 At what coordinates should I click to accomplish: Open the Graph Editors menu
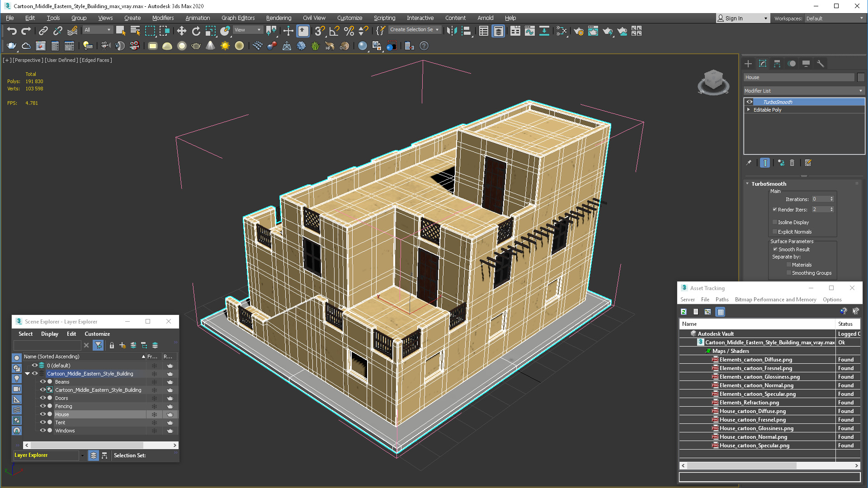[x=238, y=18]
